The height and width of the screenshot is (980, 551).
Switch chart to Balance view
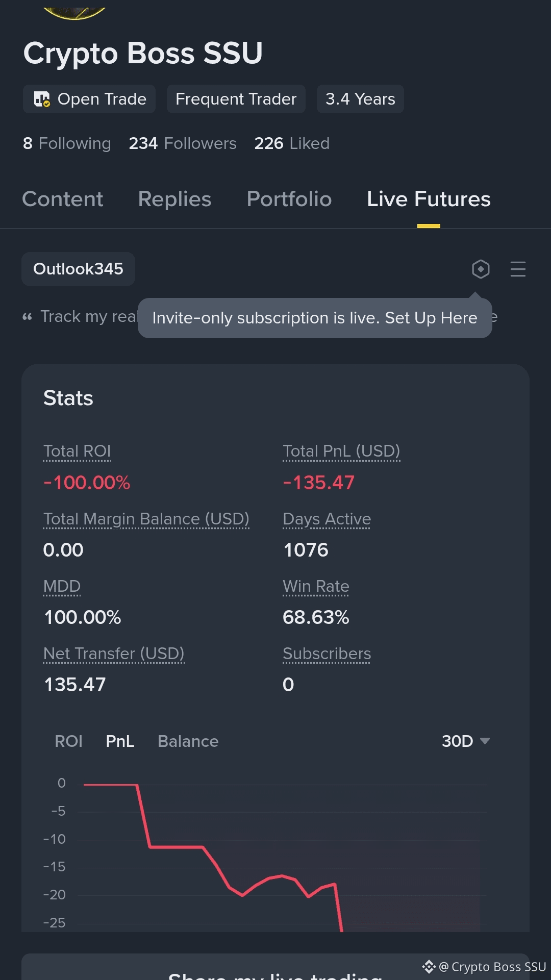click(x=188, y=741)
